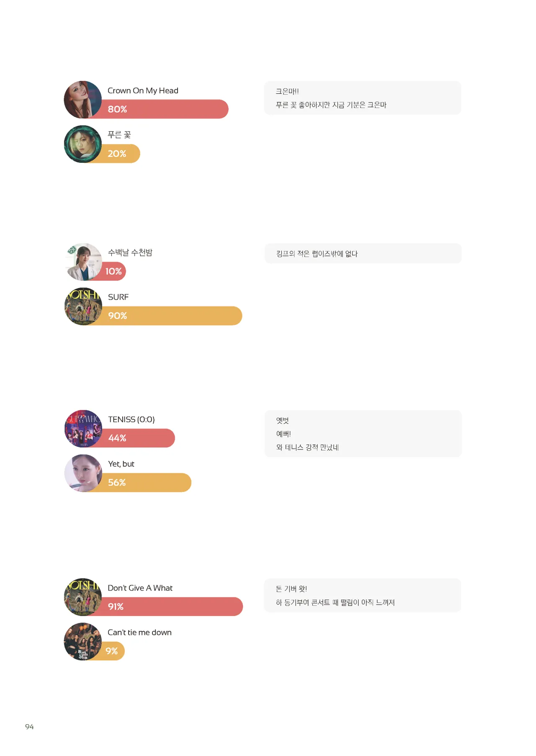Click the SURF album cover thumbnail
Image resolution: width=536 pixels, height=756 pixels.
pos(83,306)
